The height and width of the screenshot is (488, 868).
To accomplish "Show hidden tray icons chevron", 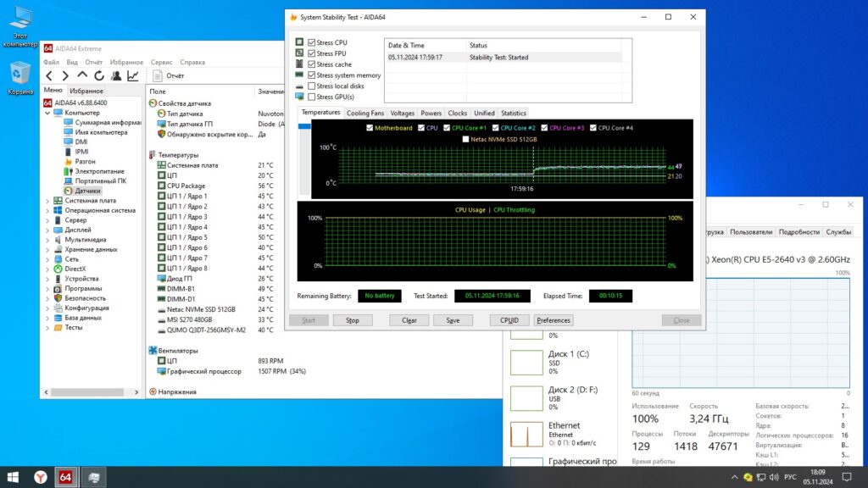I will click(x=735, y=477).
